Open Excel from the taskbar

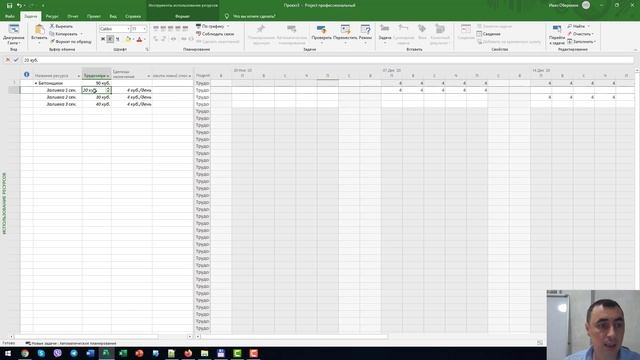(x=122, y=353)
